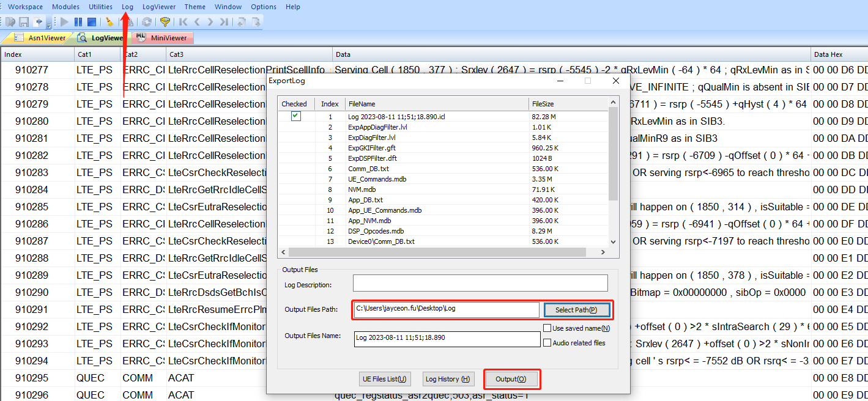Tick the Audio related files checkbox
This screenshot has height=401, width=868.
(547, 343)
